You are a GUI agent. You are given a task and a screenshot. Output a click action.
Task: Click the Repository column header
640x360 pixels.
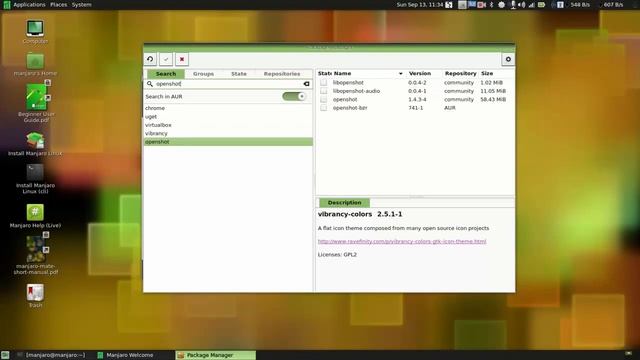click(x=460, y=73)
